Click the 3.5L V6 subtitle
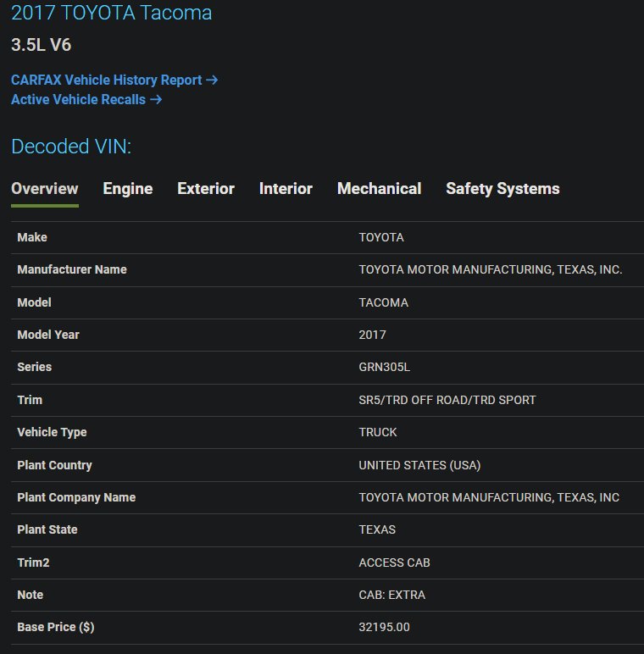This screenshot has width=644, height=654. 41,45
